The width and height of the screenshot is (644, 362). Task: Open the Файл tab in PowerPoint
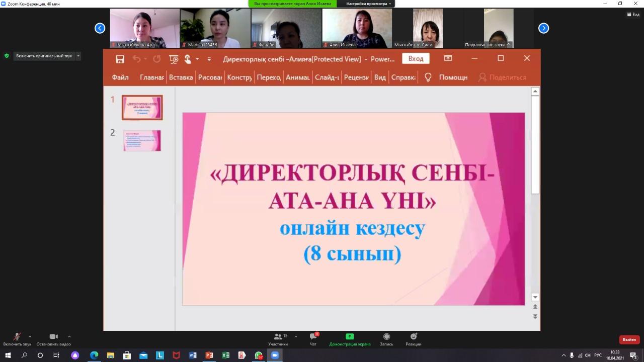pyautogui.click(x=120, y=77)
